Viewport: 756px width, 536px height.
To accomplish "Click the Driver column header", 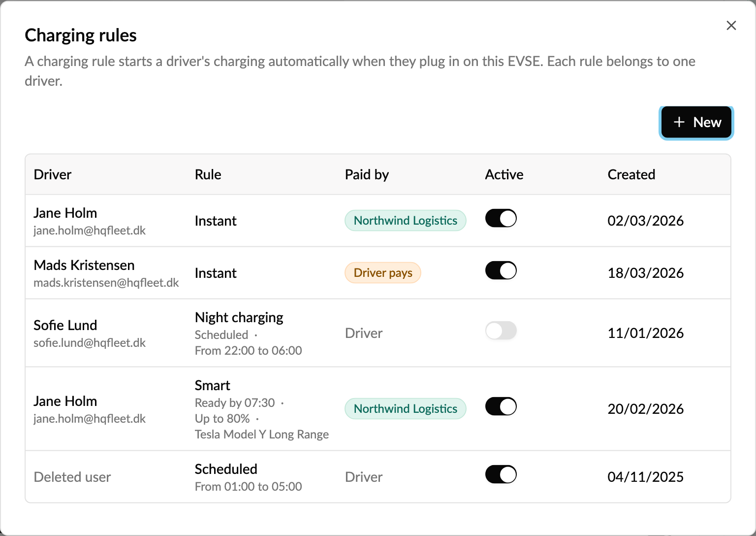I will [x=53, y=174].
